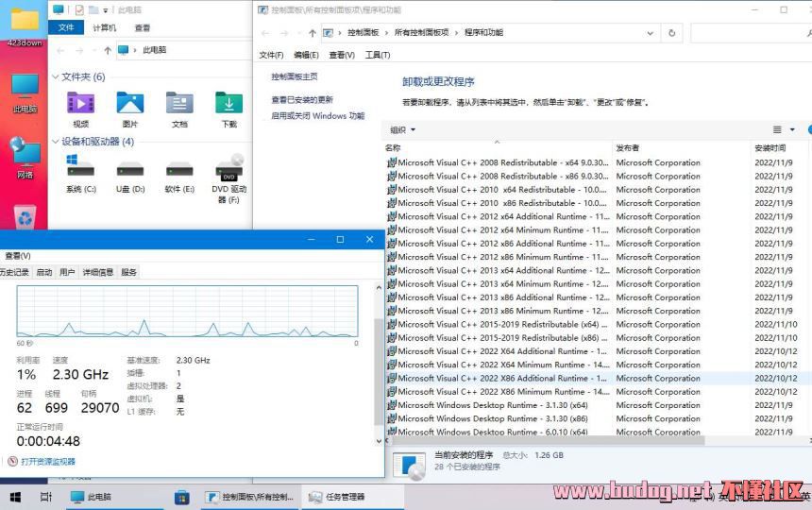
Task: Click the up arrow in Control Panel window
Action: pos(313,33)
